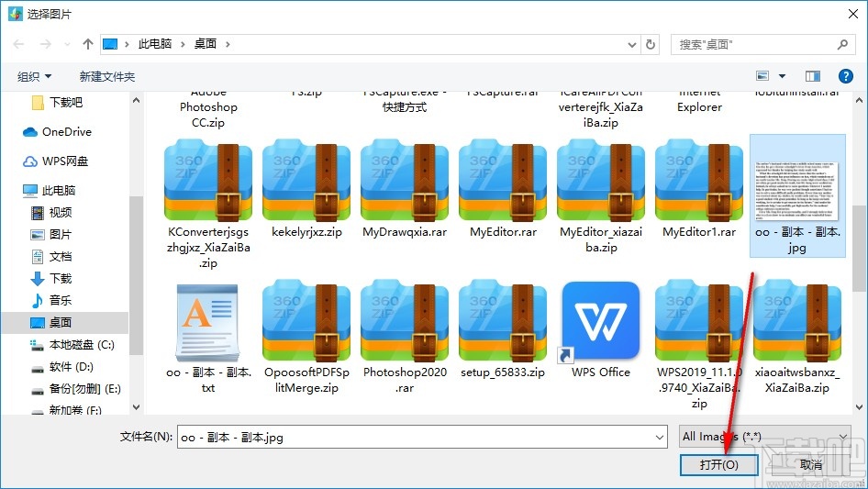Click 此电脑 in the address path
868x489 pixels.
[155, 44]
